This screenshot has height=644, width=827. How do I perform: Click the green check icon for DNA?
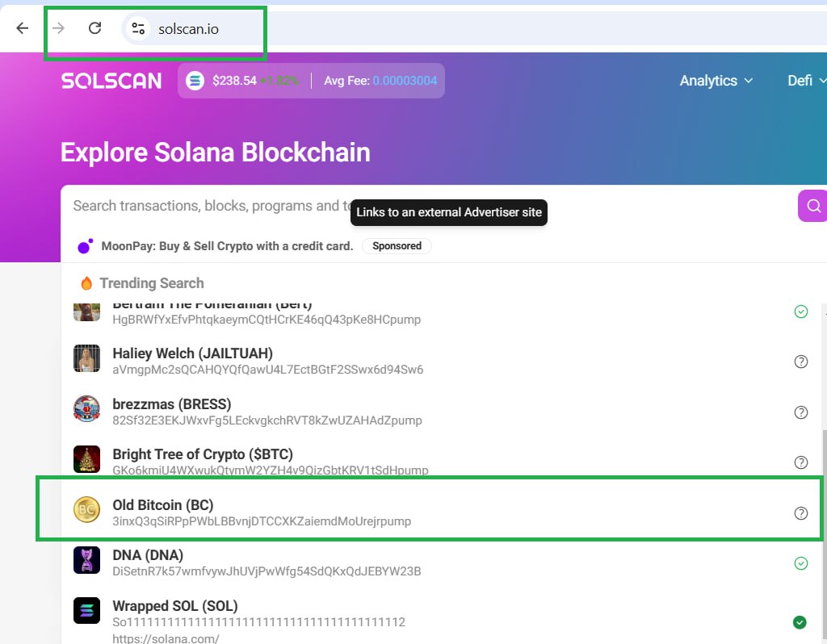[800, 563]
